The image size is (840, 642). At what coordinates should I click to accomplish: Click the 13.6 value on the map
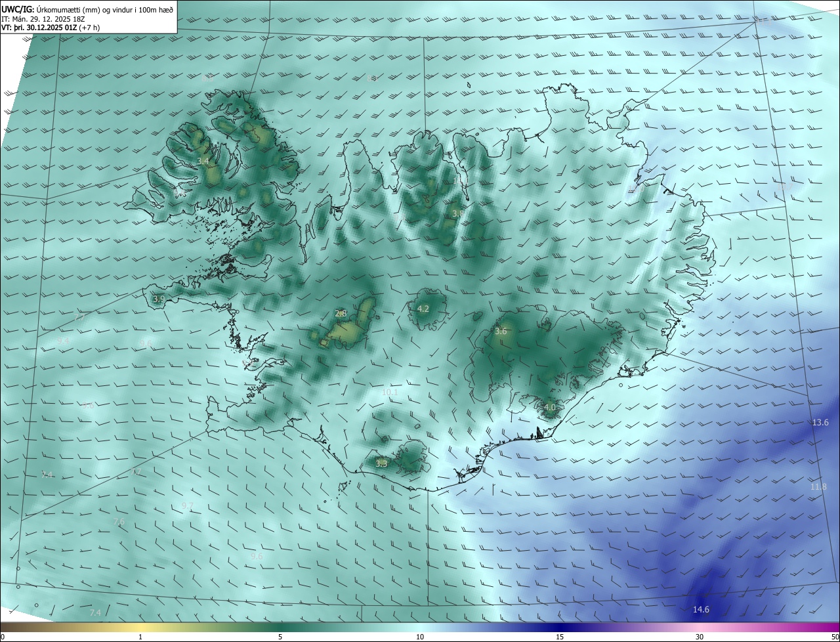[820, 423]
